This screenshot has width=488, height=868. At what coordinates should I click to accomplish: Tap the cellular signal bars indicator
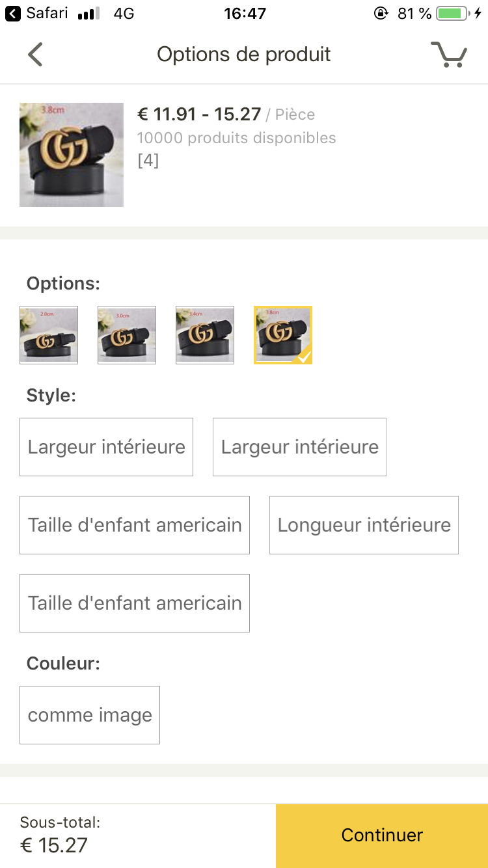pos(88,14)
